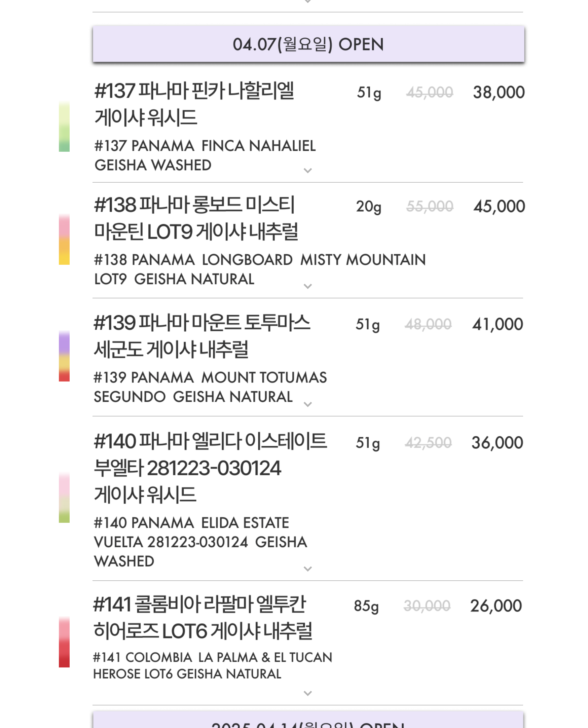The width and height of the screenshot is (588, 728).
Task: Click the purple-red swatch beside #139
Action: pyautogui.click(x=64, y=356)
